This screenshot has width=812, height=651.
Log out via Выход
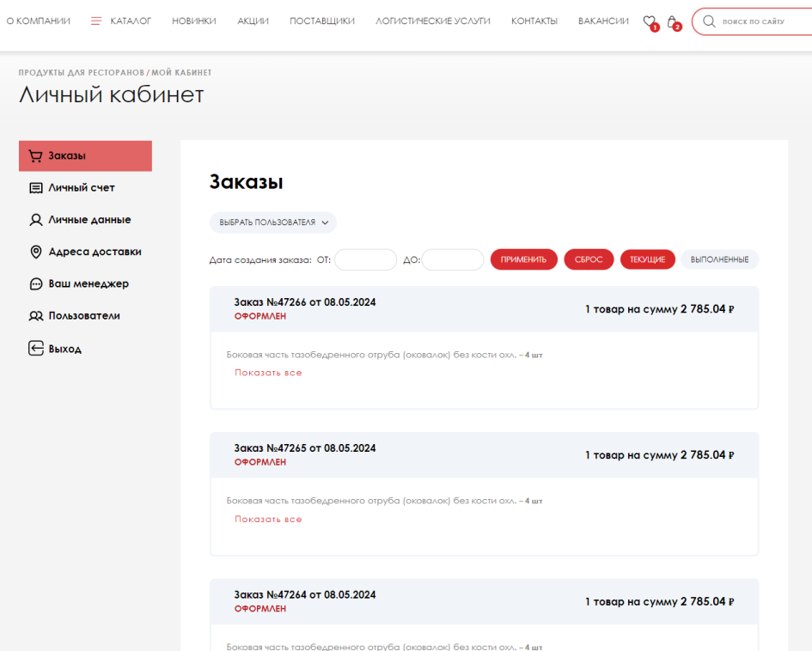click(64, 349)
